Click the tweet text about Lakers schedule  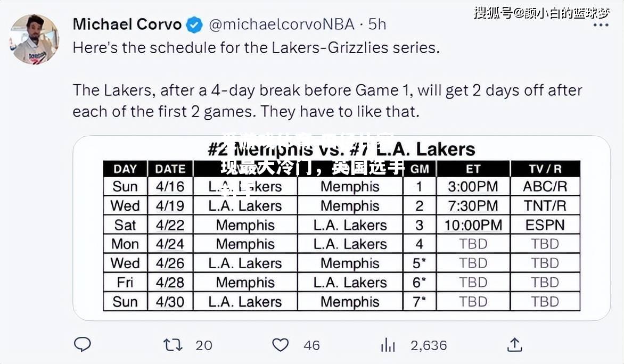click(327, 80)
